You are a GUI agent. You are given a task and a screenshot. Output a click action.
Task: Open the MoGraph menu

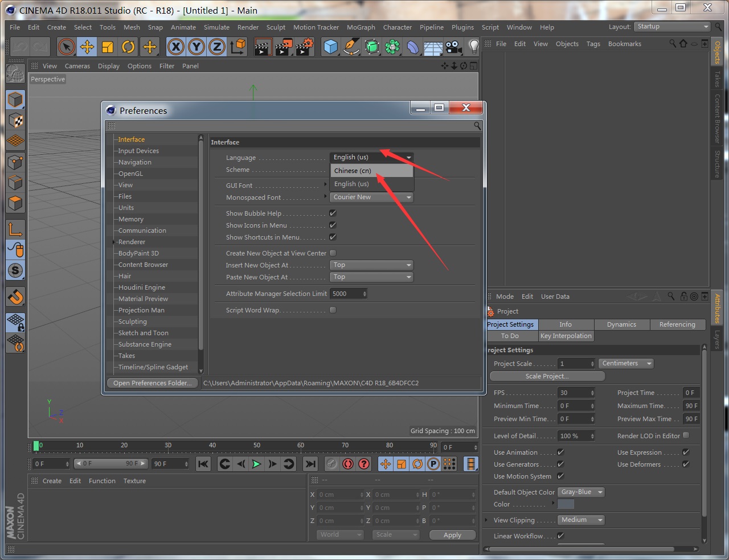pyautogui.click(x=361, y=27)
